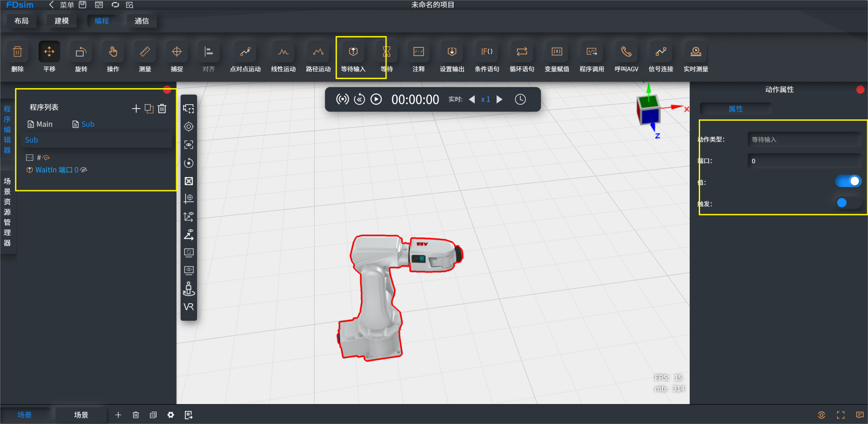The image size is (868, 424).
Task: Add a new program with the plus icon
Action: 136,108
